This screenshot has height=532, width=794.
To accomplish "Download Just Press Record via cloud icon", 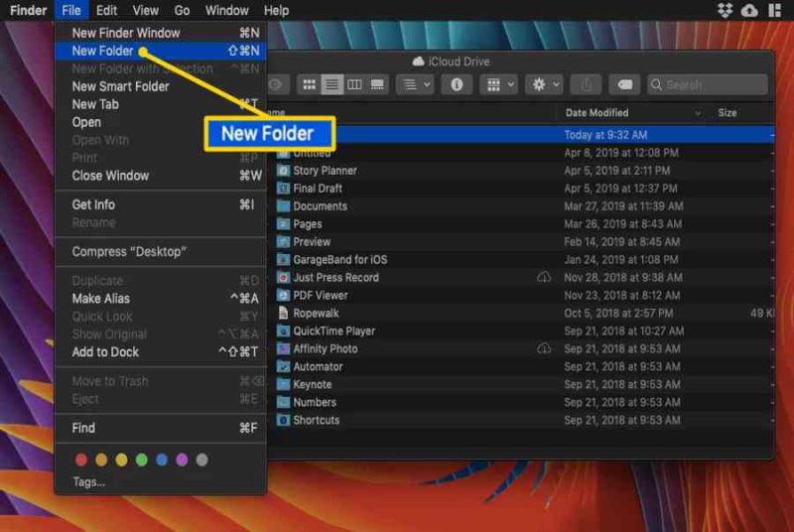I will tap(544, 277).
